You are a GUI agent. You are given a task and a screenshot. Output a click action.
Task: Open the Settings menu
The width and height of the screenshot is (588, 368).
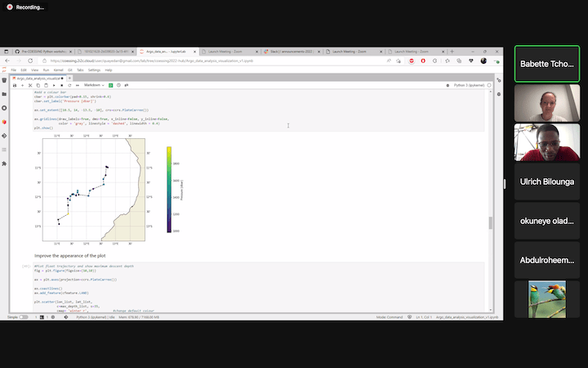[x=94, y=70]
